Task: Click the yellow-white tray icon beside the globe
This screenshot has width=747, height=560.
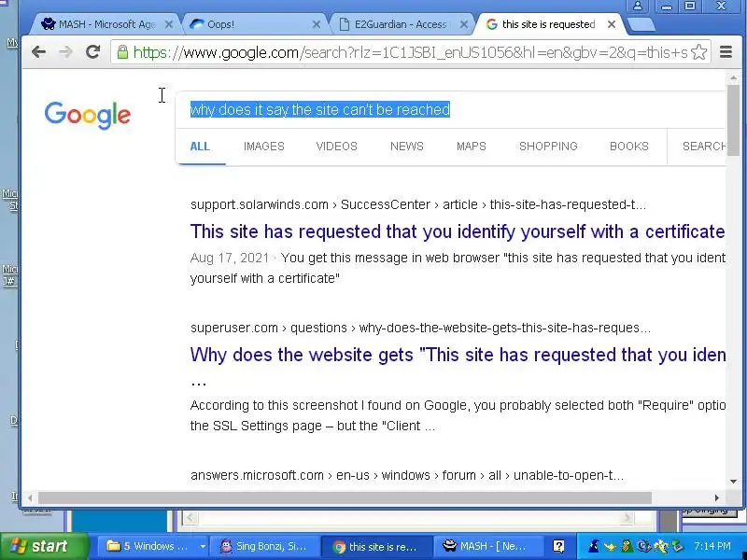Action: (660, 546)
